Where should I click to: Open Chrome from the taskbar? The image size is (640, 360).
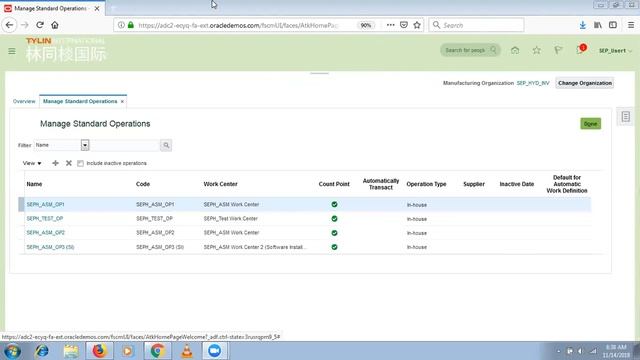click(158, 351)
